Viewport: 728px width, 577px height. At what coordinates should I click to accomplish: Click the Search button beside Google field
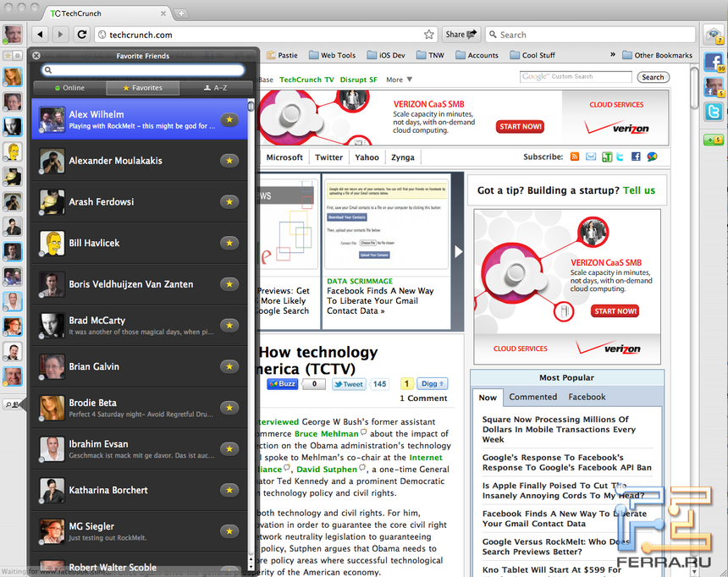tap(653, 77)
